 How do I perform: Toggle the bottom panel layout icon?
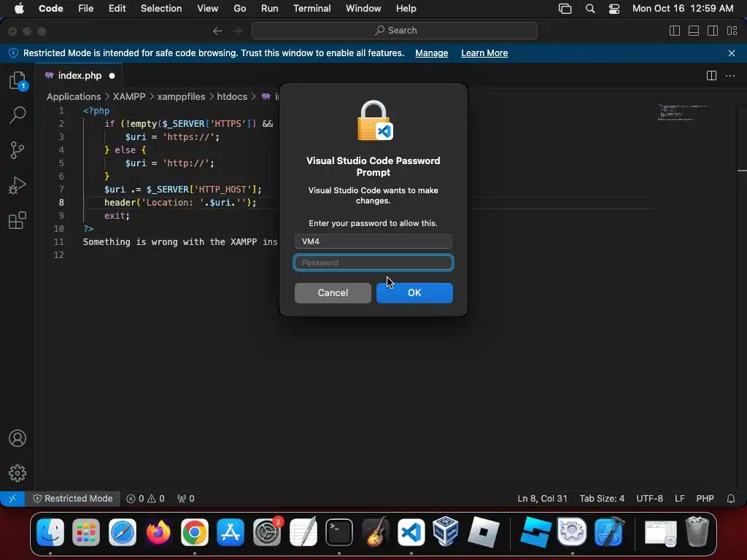pyautogui.click(x=694, y=31)
